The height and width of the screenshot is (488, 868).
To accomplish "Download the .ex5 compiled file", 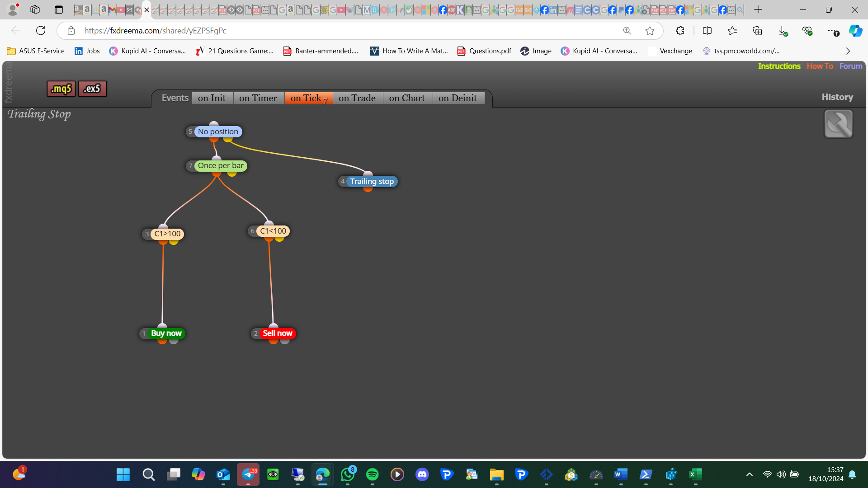I will tap(92, 89).
